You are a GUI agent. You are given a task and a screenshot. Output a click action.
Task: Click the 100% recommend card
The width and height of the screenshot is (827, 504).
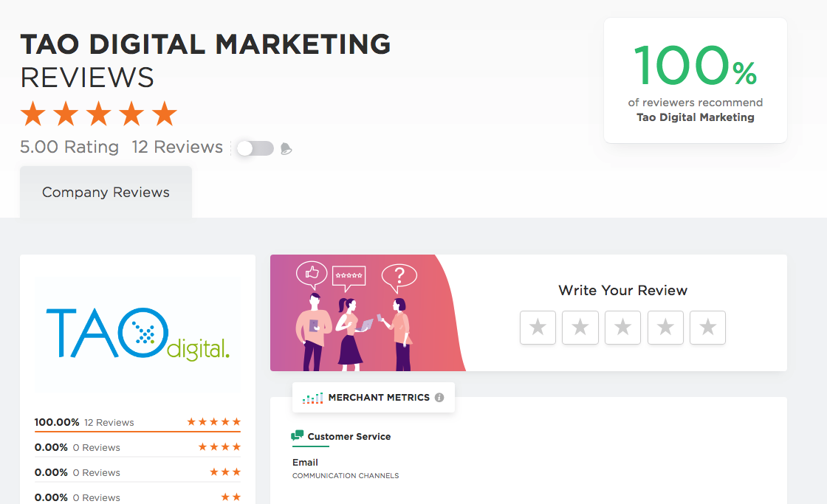[x=695, y=80]
